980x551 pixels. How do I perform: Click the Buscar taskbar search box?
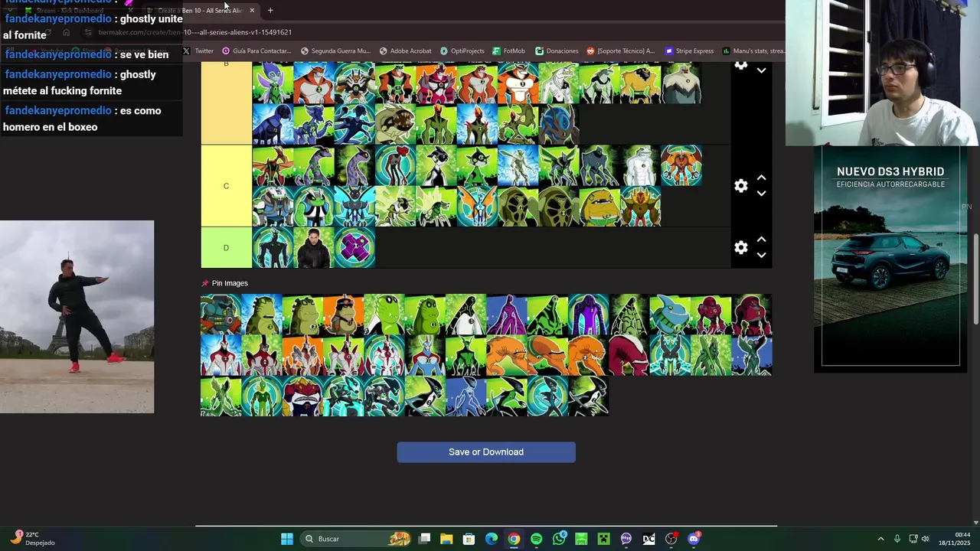(x=357, y=539)
